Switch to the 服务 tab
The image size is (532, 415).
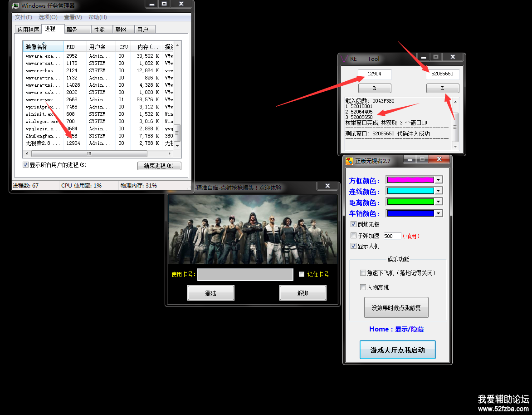(72, 30)
